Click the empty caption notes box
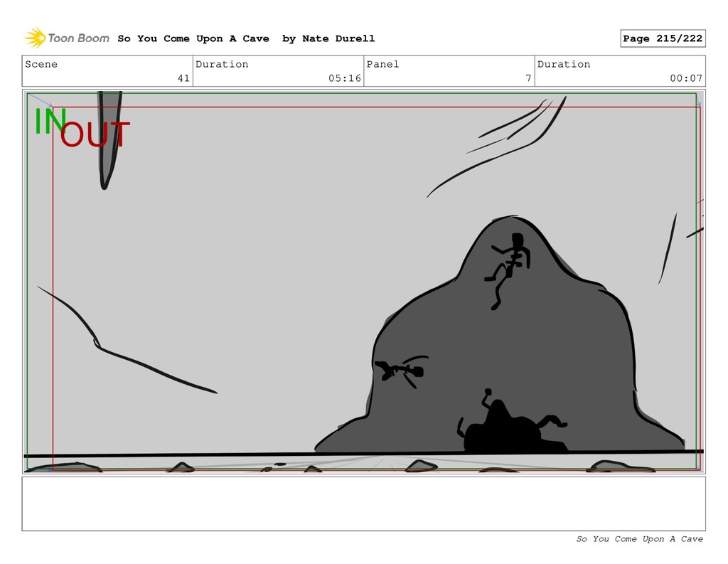The width and height of the screenshot is (728, 564). click(363, 504)
